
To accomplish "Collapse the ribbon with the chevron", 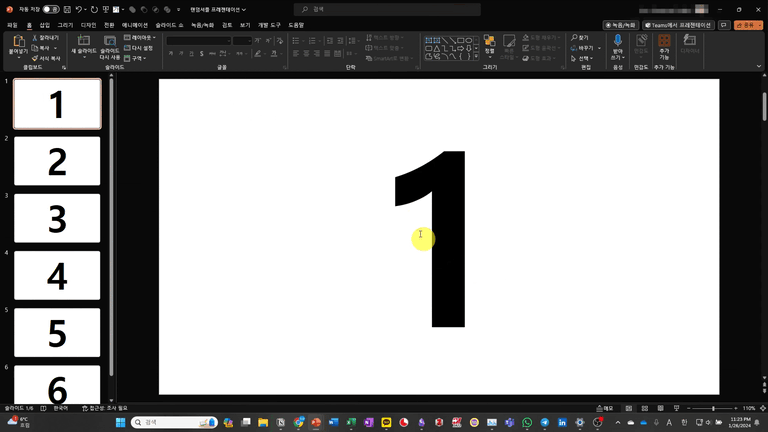I will pos(759,66).
